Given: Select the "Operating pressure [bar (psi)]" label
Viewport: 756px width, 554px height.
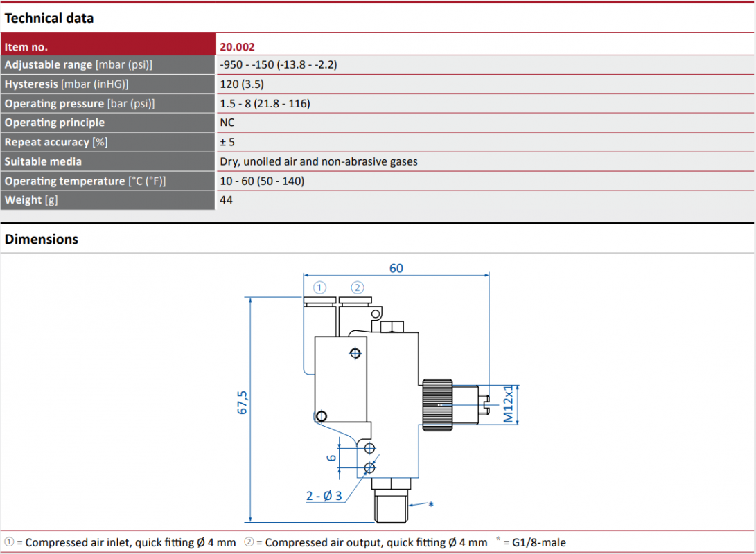Looking at the screenshot, I should (80, 104).
